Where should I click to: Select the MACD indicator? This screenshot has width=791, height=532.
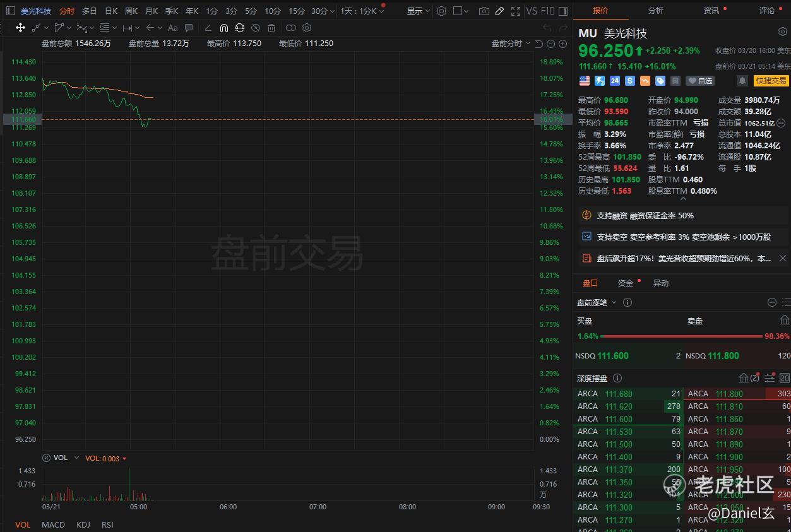pyautogui.click(x=53, y=524)
